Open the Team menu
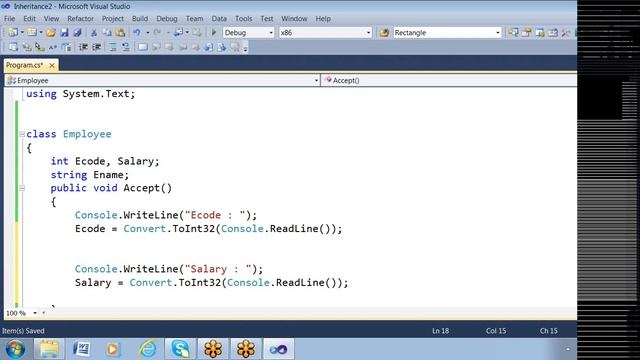This screenshot has height=360, width=640. 194,19
